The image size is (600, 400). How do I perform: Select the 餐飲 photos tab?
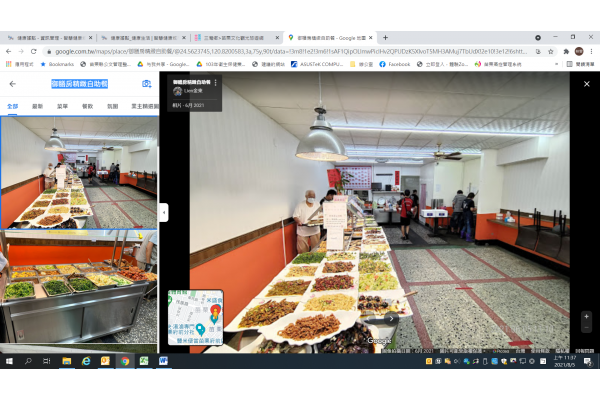88,106
